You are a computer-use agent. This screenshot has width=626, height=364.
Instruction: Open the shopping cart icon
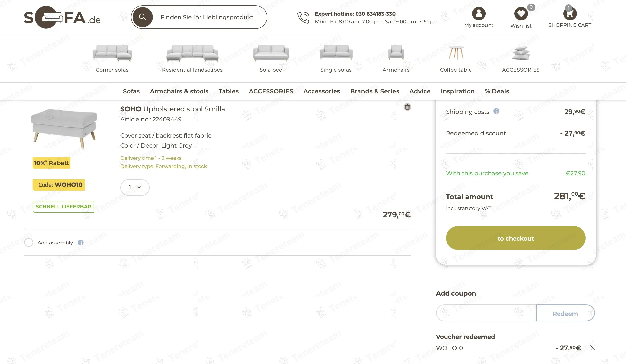tap(570, 14)
